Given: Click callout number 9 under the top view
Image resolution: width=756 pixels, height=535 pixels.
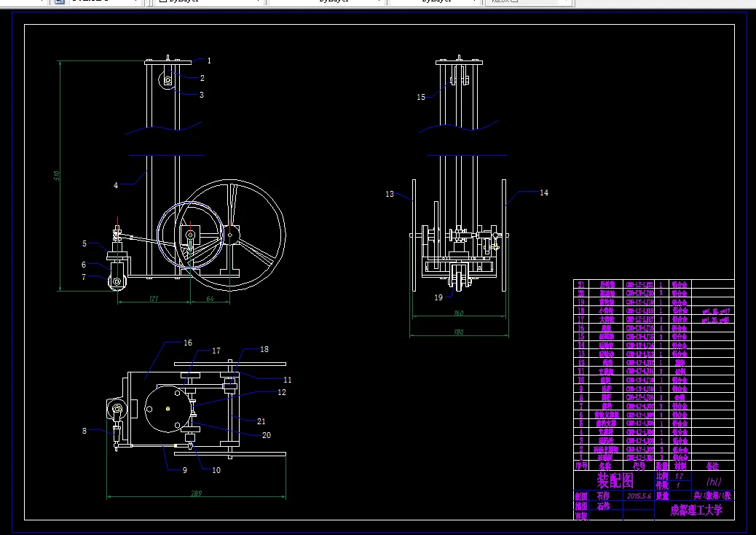Looking at the screenshot, I should pyautogui.click(x=185, y=470).
